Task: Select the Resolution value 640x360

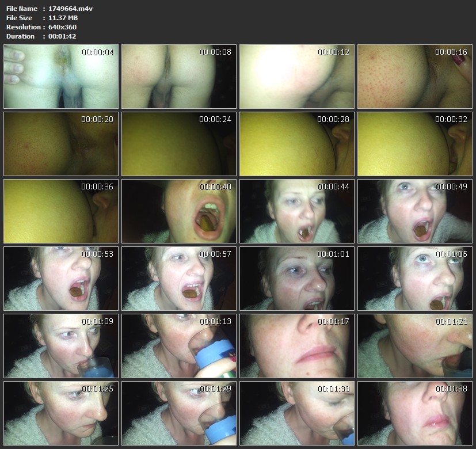Action: point(62,27)
